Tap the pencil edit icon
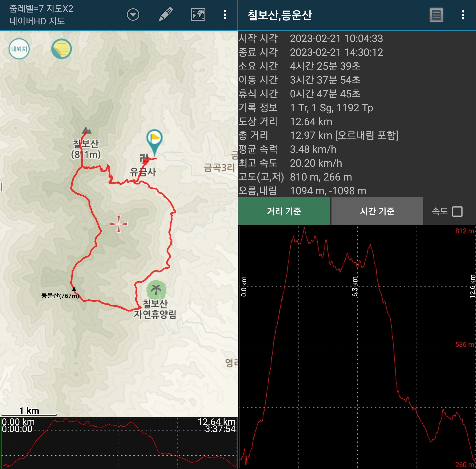Viewport: 476px width, 469px height. coord(165,15)
